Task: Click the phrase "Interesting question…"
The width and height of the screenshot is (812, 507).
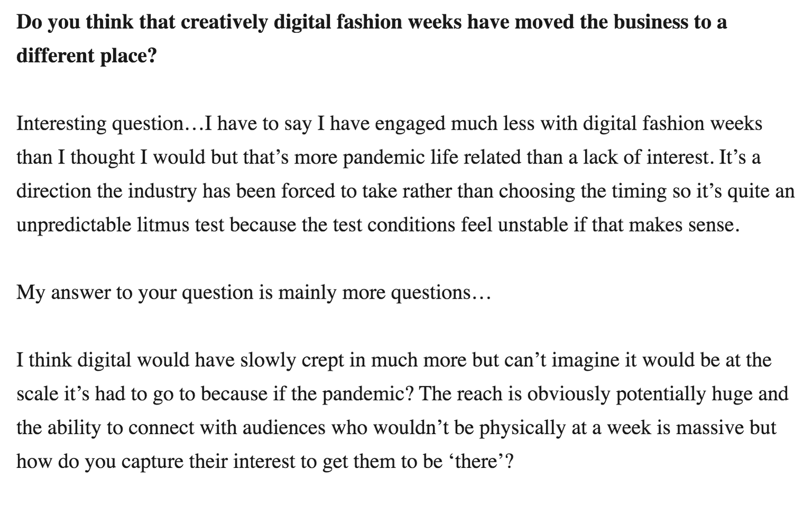Action: point(111,123)
